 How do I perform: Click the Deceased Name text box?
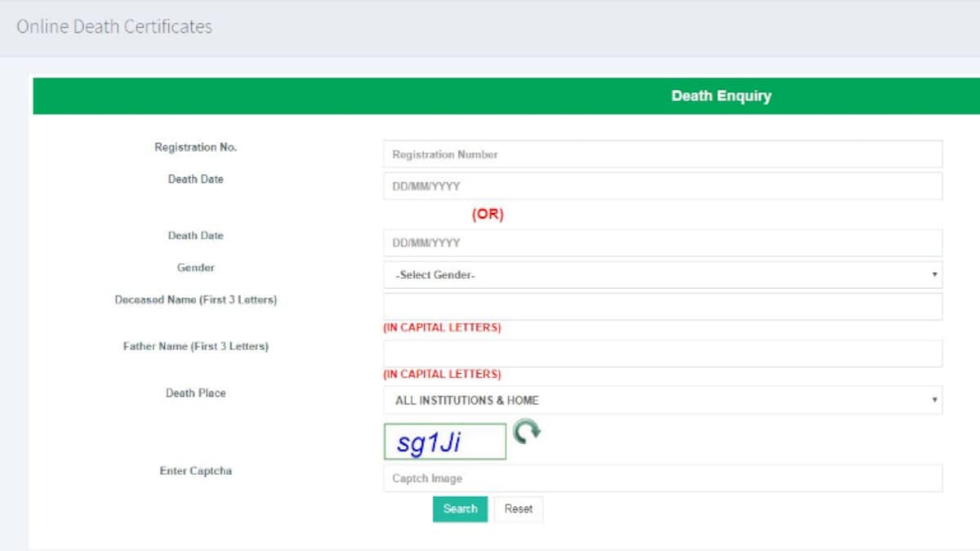(x=662, y=306)
